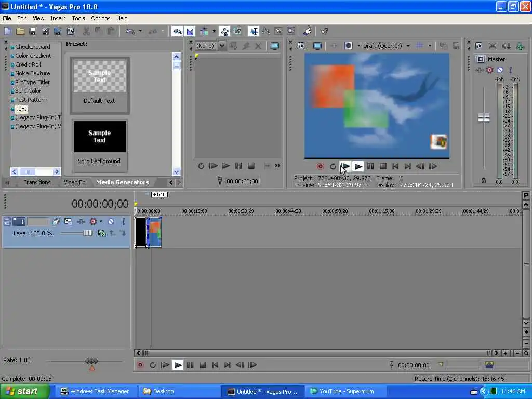
Task: Mute video track 1
Action: pos(111,221)
